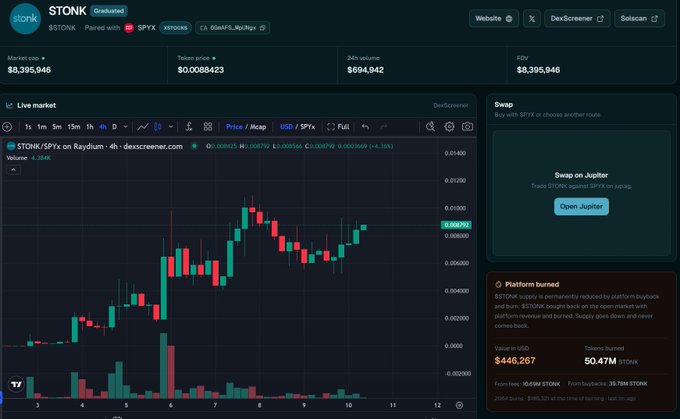680x419 pixels.
Task: Switch chart to line style icon
Action: [x=143, y=127]
